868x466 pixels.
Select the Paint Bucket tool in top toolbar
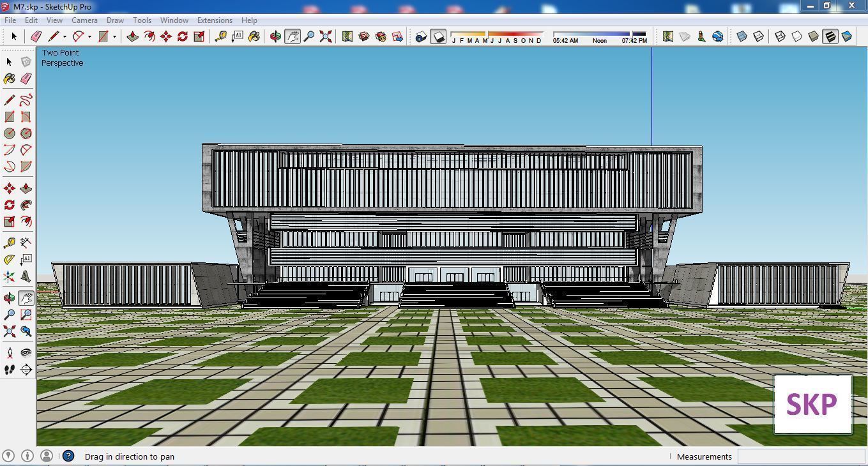click(254, 36)
